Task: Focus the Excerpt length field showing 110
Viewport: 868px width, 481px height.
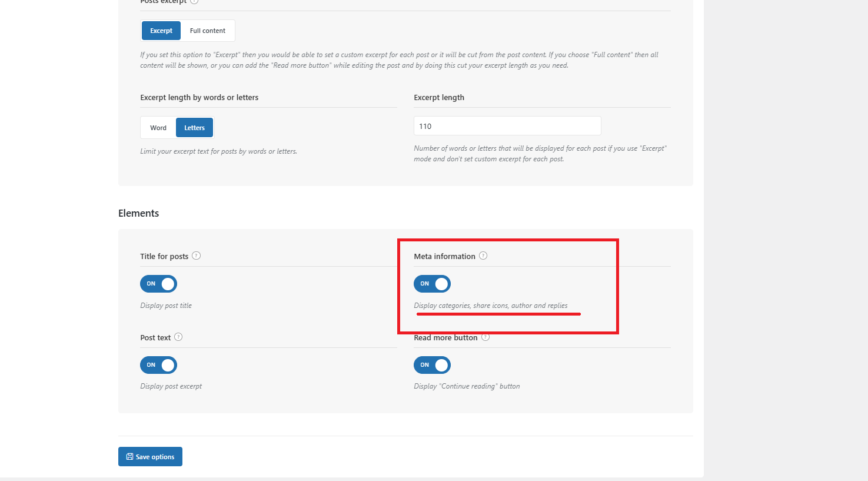Action: [x=507, y=126]
